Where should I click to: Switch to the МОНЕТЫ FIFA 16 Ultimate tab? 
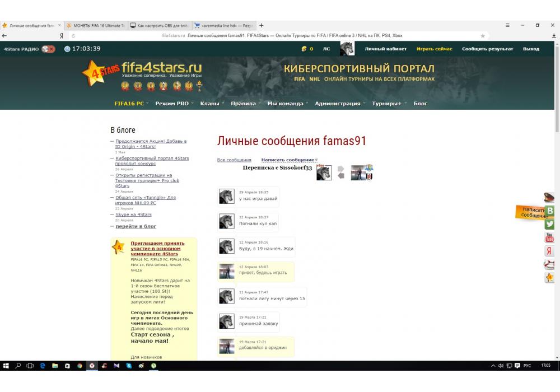95,25
